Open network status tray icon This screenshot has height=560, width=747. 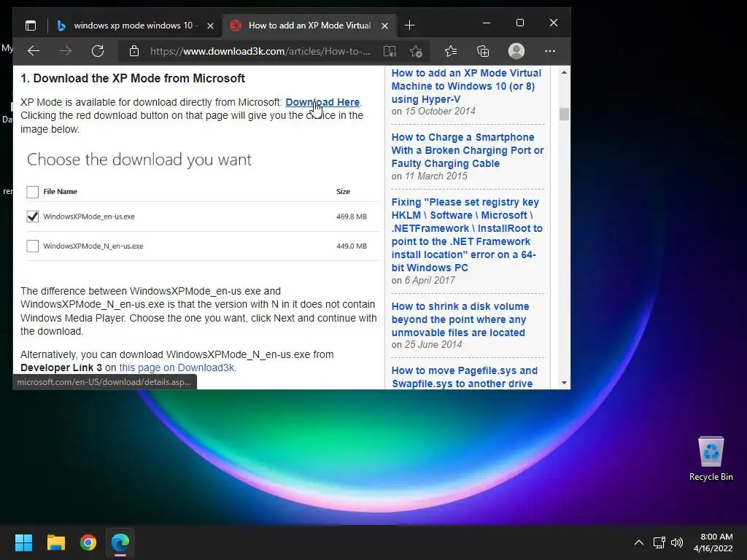pos(659,542)
